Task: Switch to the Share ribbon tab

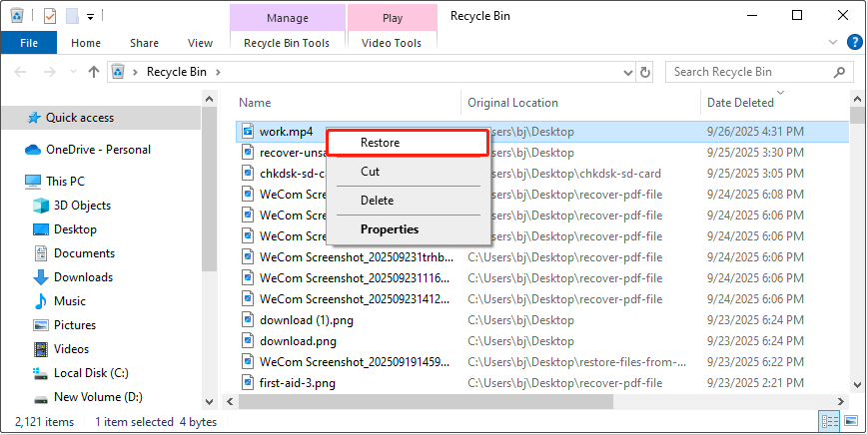Action: click(144, 43)
